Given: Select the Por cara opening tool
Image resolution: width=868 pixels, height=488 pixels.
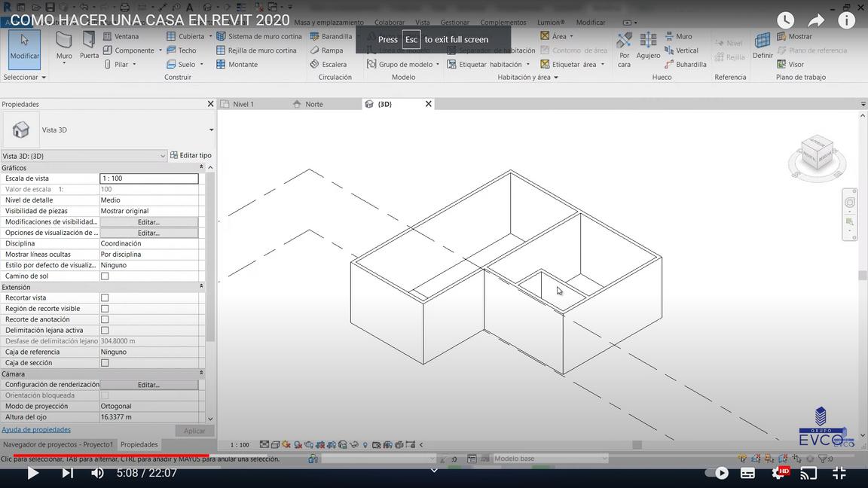Looking at the screenshot, I should 624,50.
